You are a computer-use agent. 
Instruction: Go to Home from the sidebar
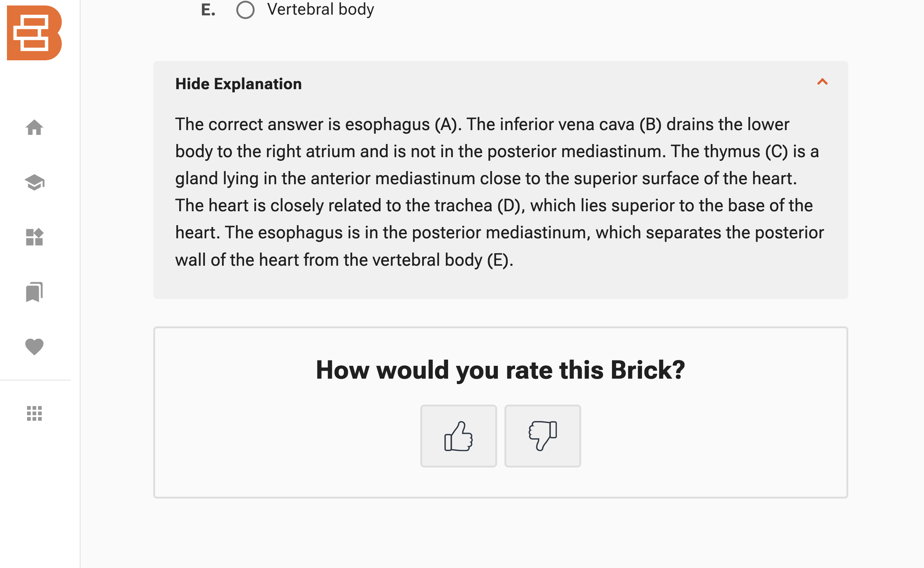pyautogui.click(x=34, y=127)
